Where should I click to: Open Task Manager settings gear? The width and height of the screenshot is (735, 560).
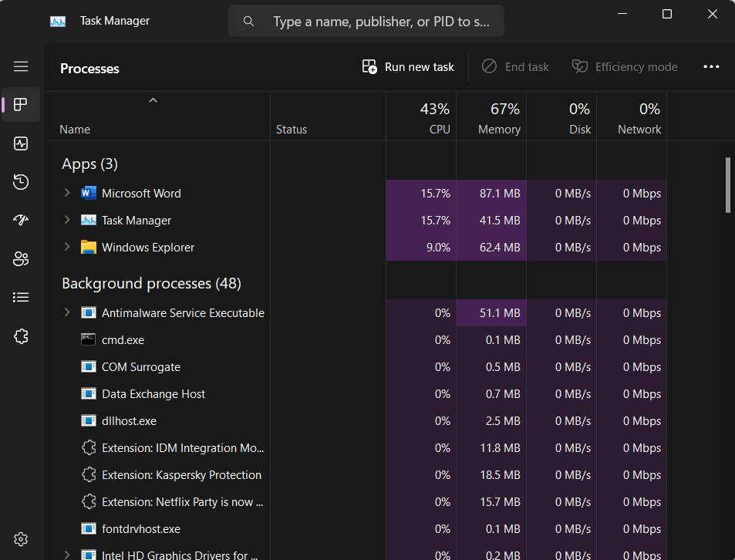pyautogui.click(x=21, y=538)
